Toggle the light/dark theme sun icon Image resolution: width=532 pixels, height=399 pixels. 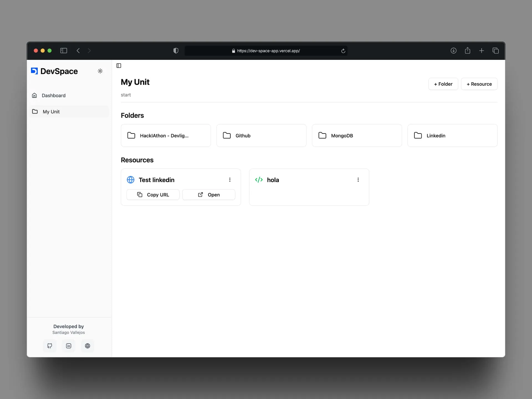100,71
